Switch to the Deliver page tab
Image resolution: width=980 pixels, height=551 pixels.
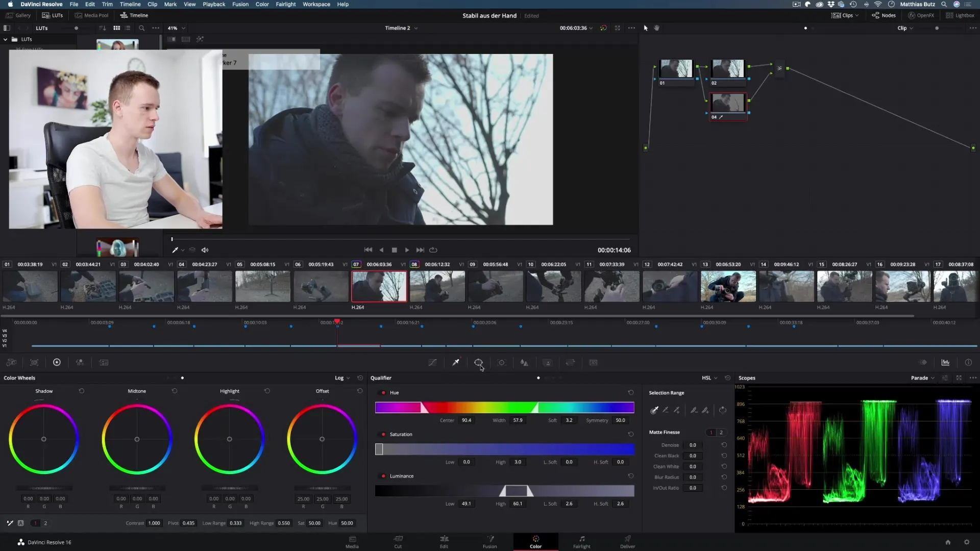coord(628,542)
